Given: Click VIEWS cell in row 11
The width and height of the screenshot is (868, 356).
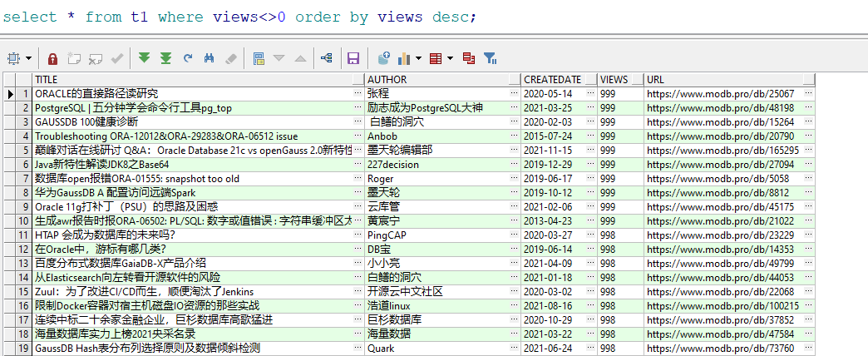Looking at the screenshot, I should (x=621, y=235).
